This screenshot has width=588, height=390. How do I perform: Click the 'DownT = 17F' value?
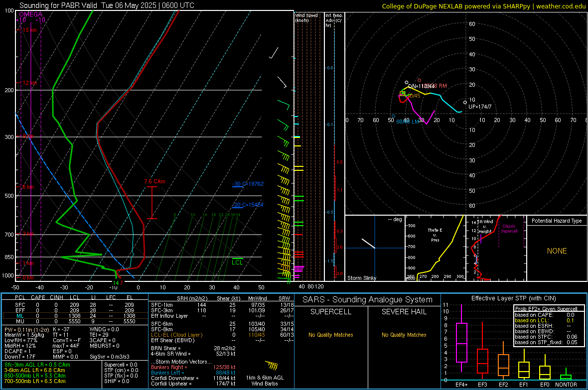(x=20, y=357)
